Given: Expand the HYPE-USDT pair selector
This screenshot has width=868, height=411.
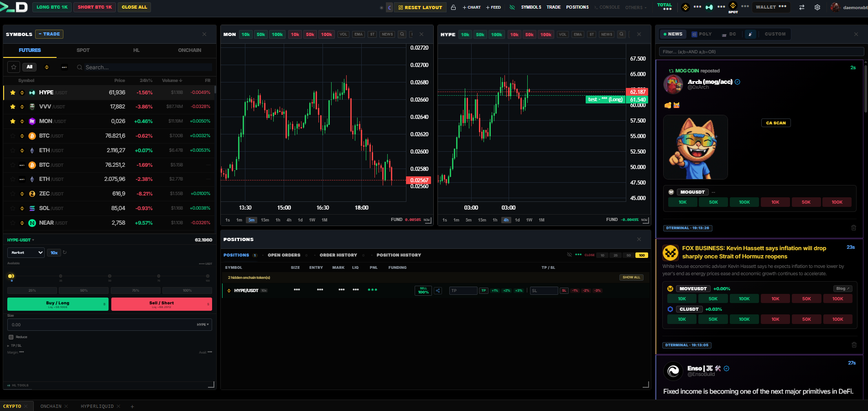Looking at the screenshot, I should (21, 240).
